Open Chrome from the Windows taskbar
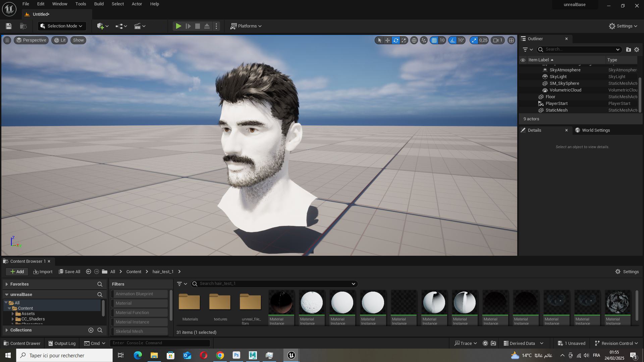This screenshot has height=362, width=644. [220, 355]
